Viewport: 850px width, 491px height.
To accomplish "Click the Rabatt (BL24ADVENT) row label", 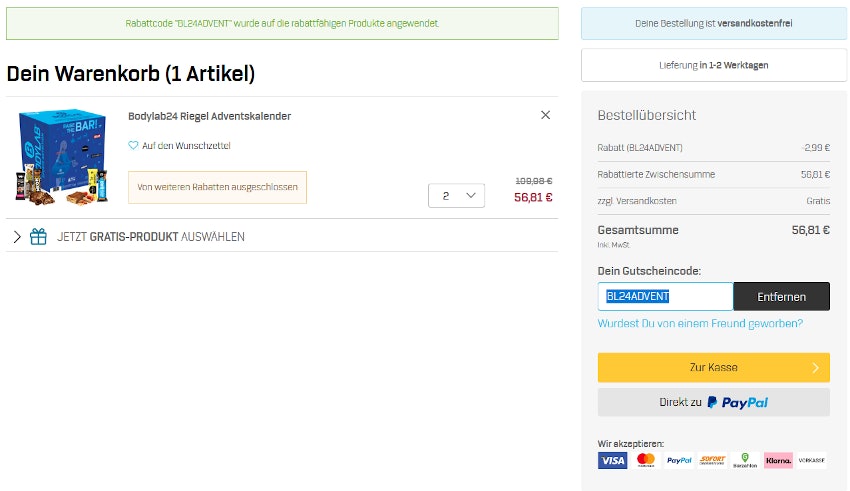I will pyautogui.click(x=640, y=147).
